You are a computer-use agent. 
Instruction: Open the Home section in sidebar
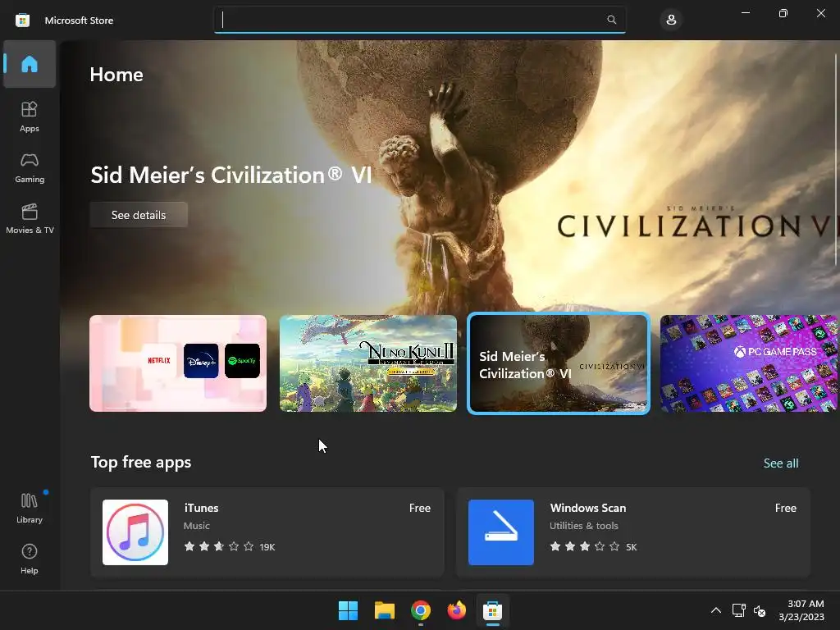(x=30, y=64)
